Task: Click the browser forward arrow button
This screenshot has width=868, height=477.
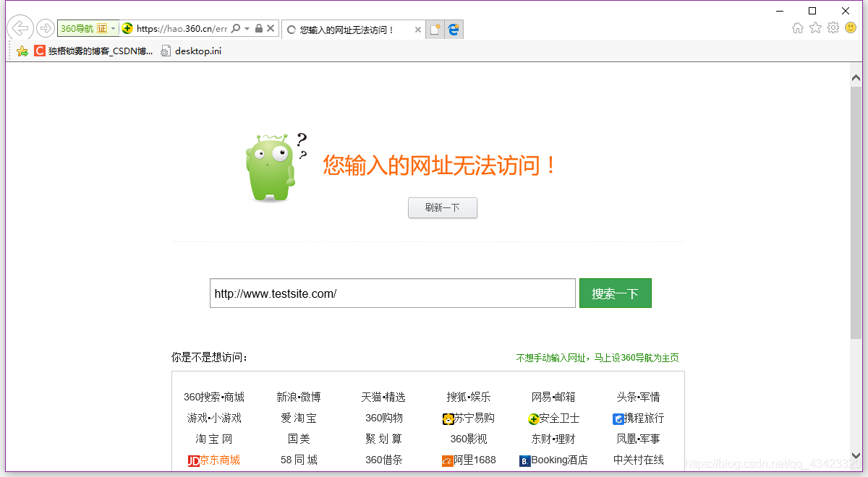Action: (x=46, y=28)
